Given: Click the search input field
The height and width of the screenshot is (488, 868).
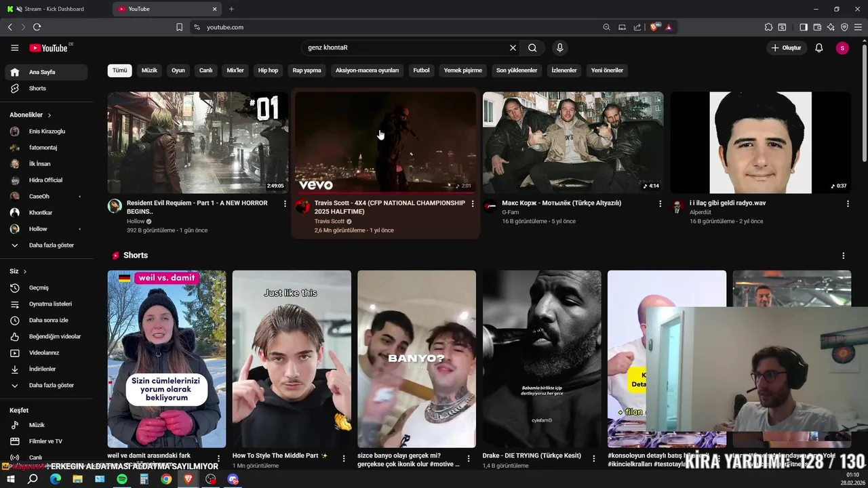Looking at the screenshot, I should click(406, 47).
